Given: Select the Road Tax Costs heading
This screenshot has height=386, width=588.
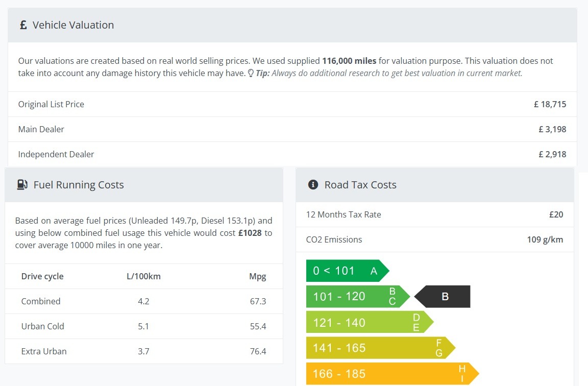Looking at the screenshot, I should coord(360,185).
